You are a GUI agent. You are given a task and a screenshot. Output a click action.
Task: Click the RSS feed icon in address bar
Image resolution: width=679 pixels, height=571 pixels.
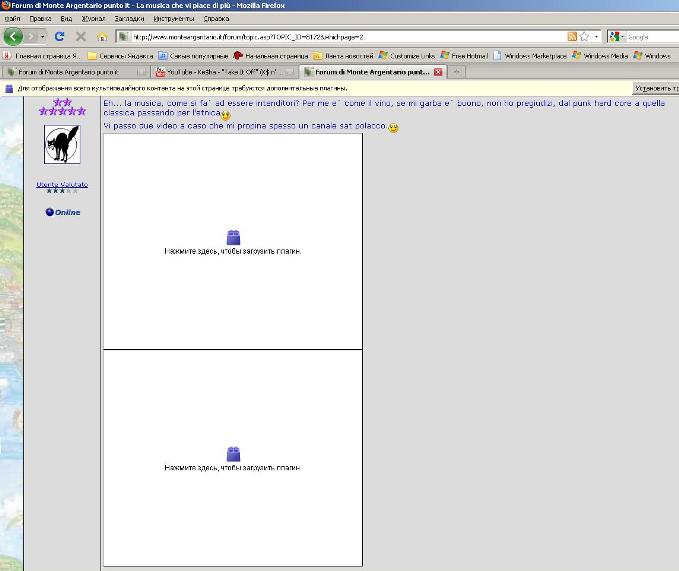click(x=571, y=36)
